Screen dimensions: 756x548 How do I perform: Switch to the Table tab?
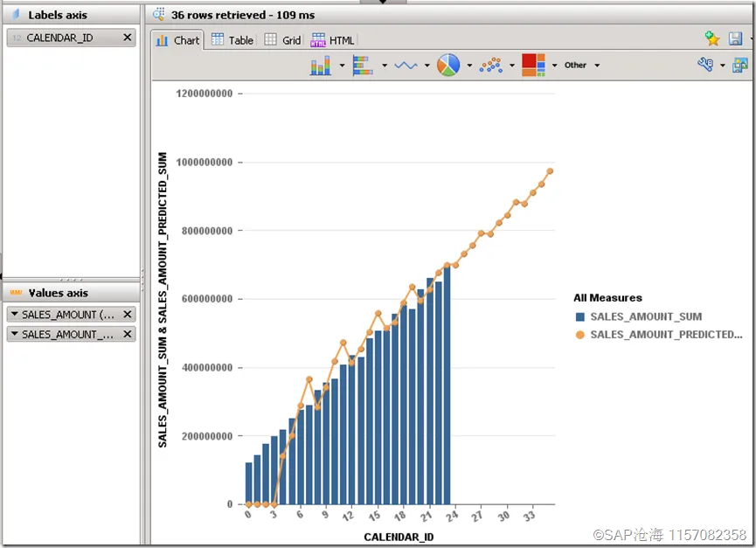(232, 40)
